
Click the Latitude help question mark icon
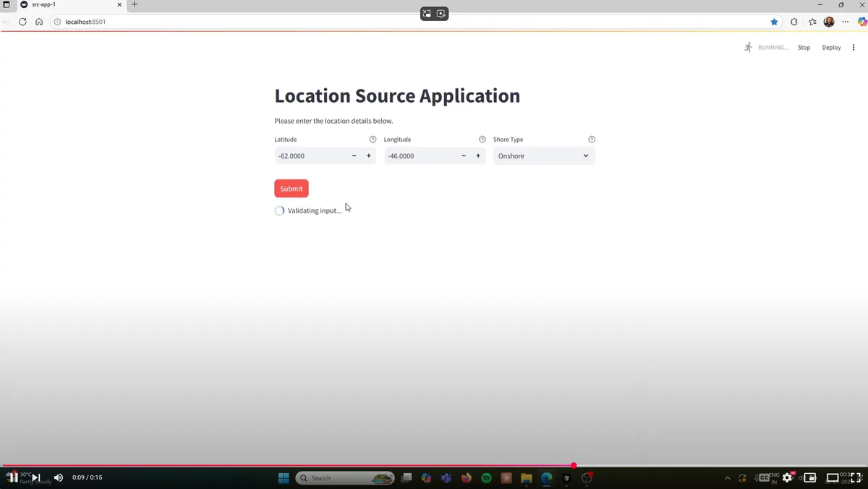(373, 139)
